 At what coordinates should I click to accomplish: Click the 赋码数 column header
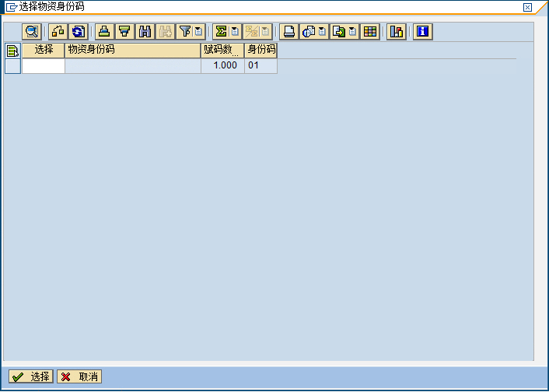(222, 51)
